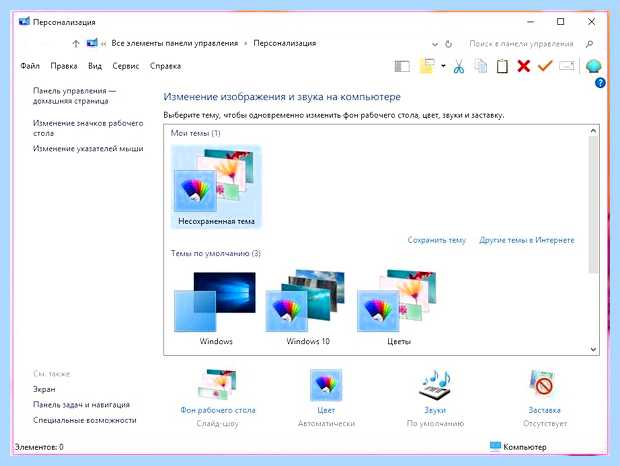The width and height of the screenshot is (620, 466).
Task: Click the 'Компьютер' status bar icon
Action: [x=495, y=446]
